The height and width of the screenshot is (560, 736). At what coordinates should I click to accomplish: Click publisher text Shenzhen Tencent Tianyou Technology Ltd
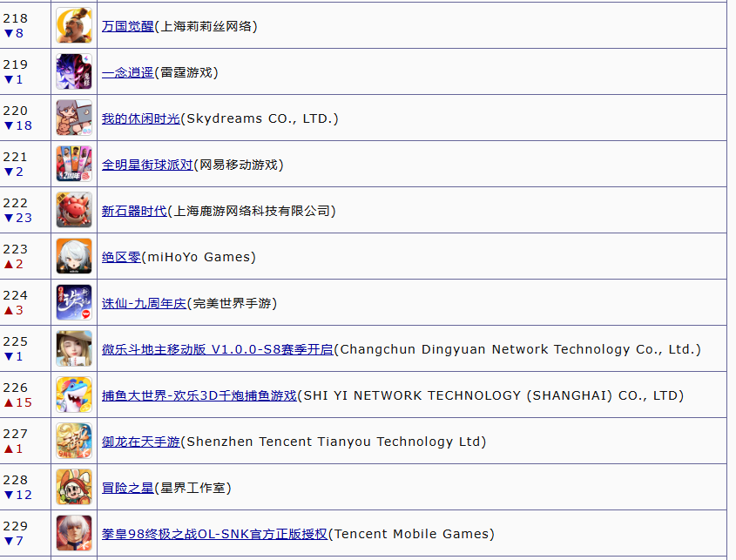click(334, 442)
